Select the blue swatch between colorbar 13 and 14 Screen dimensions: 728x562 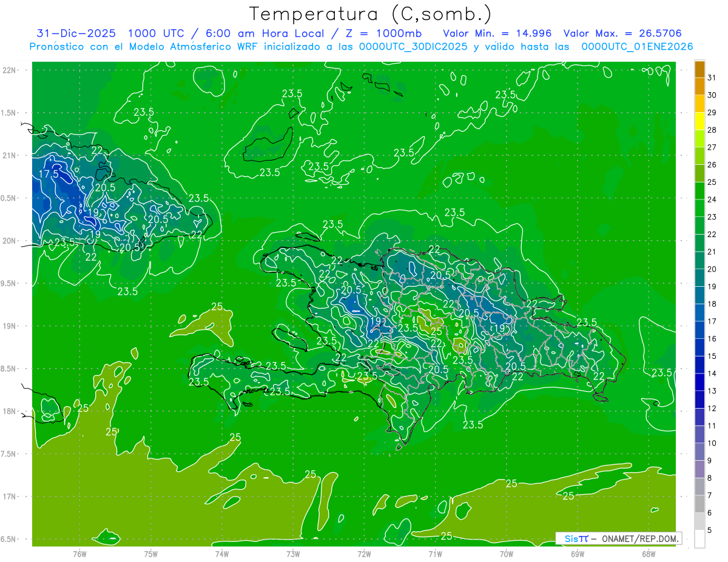699,383
